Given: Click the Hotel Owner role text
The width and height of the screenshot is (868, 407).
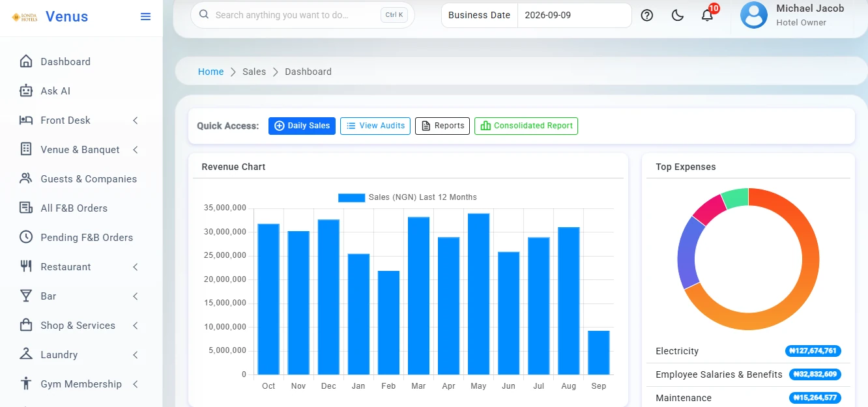Looking at the screenshot, I should coord(801,23).
